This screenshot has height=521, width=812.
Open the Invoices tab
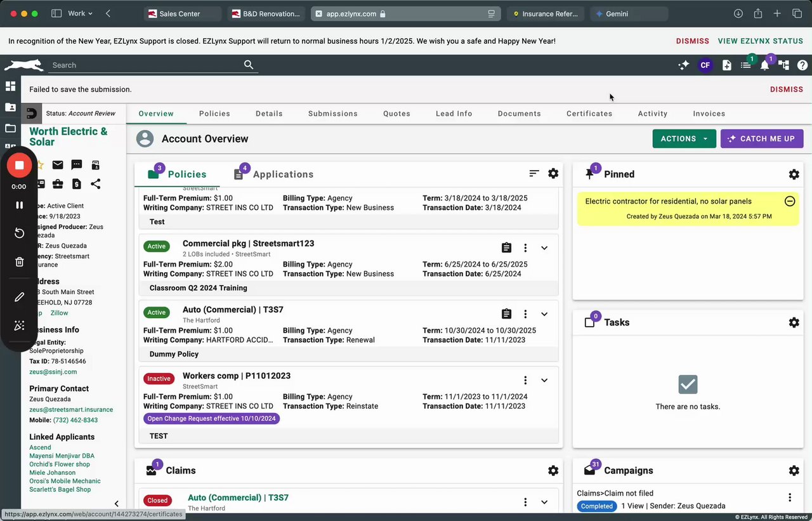709,114
